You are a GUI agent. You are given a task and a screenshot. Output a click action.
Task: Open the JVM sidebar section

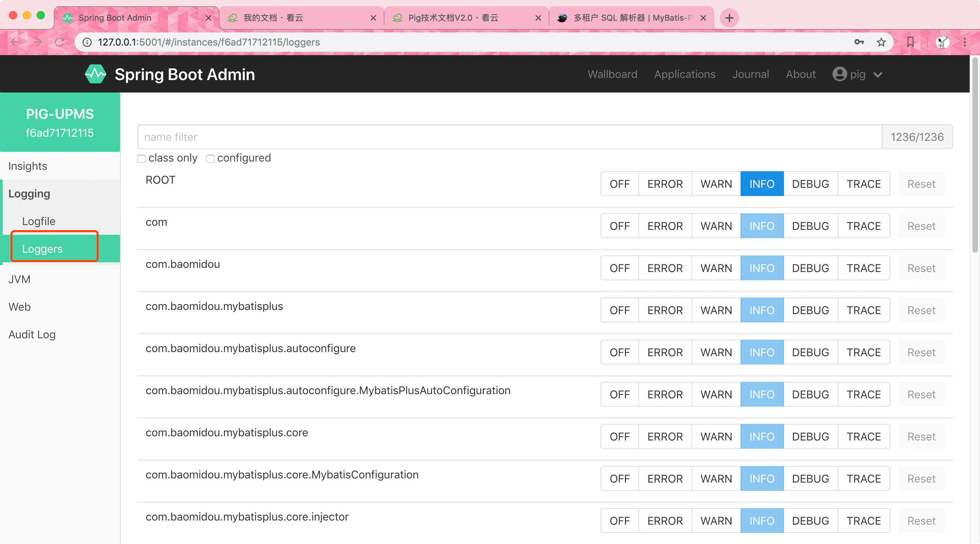(x=19, y=279)
